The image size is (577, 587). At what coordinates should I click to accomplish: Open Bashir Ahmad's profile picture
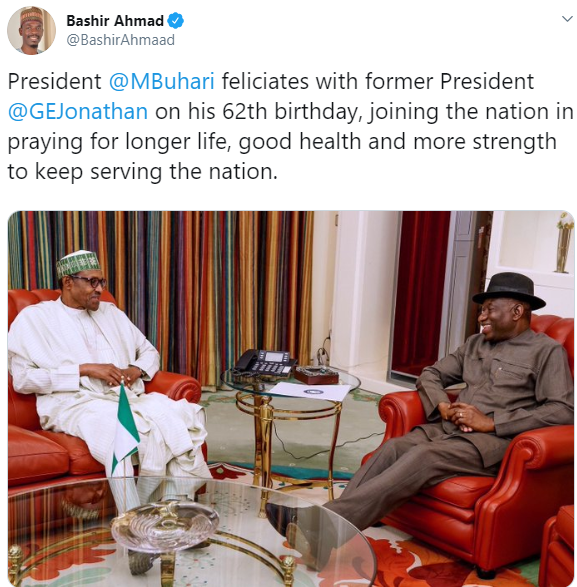pyautogui.click(x=31, y=30)
